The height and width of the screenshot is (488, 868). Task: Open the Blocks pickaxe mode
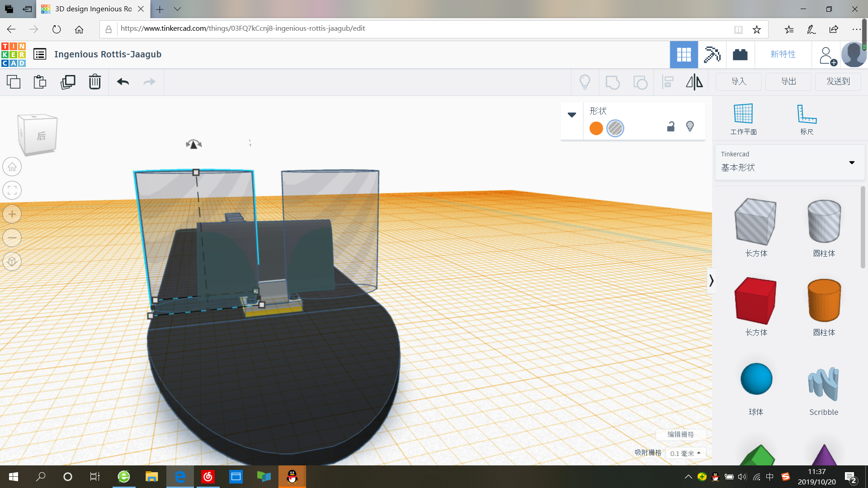712,55
